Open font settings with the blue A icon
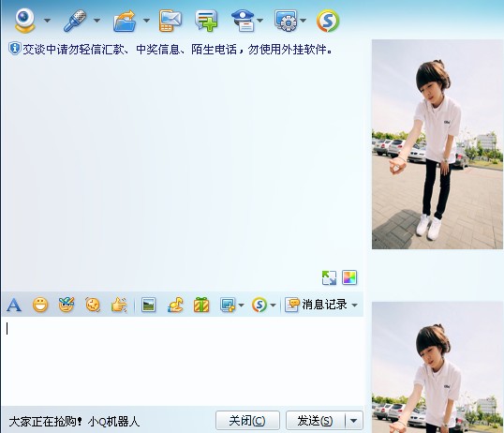This screenshot has height=433, width=504. [14, 305]
